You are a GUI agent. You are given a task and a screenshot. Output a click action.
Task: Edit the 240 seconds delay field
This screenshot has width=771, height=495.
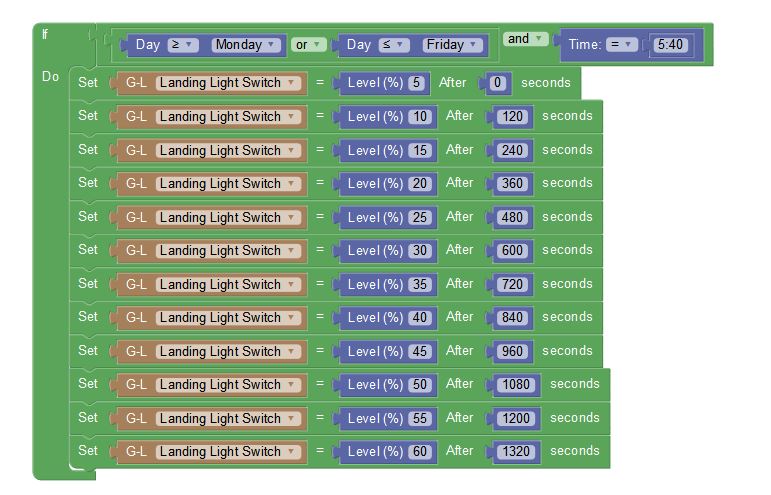514,150
